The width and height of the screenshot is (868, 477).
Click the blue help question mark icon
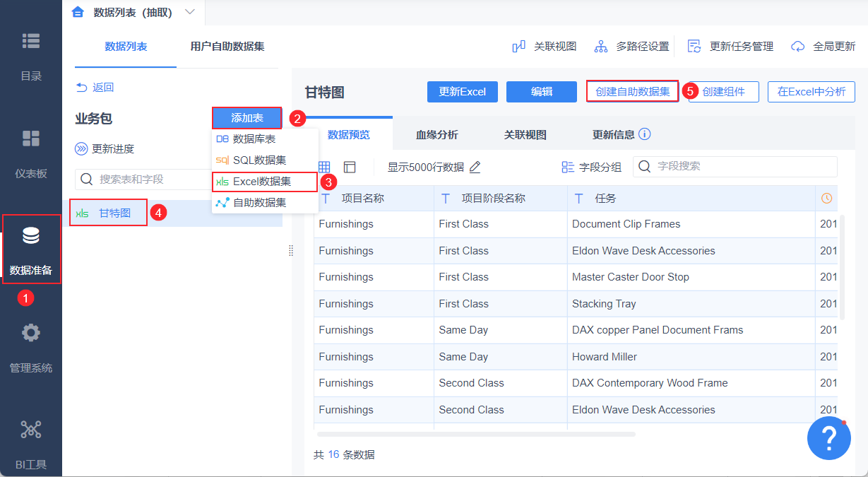pos(829,439)
